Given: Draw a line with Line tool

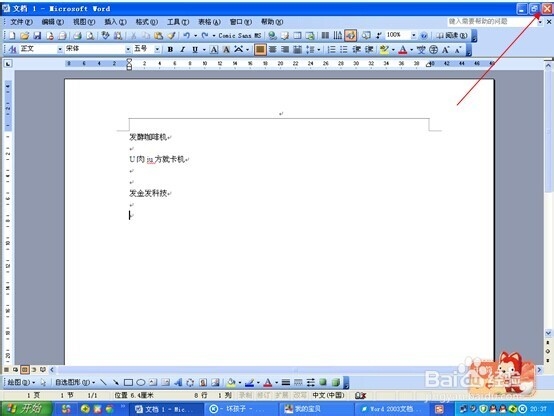Looking at the screenshot, I should (x=103, y=382).
